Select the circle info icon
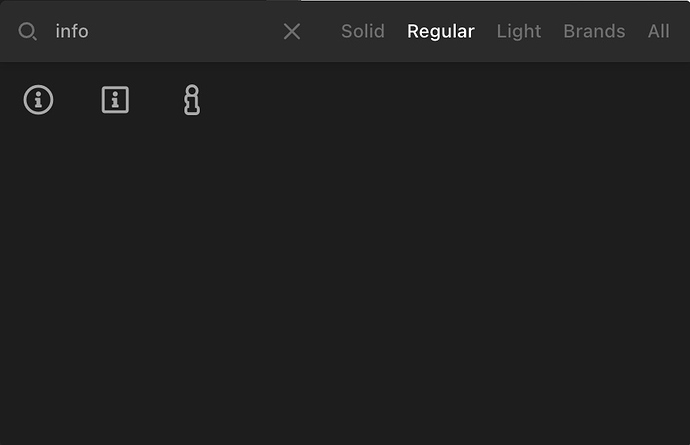Screen dimensions: 690x445 coord(38,100)
